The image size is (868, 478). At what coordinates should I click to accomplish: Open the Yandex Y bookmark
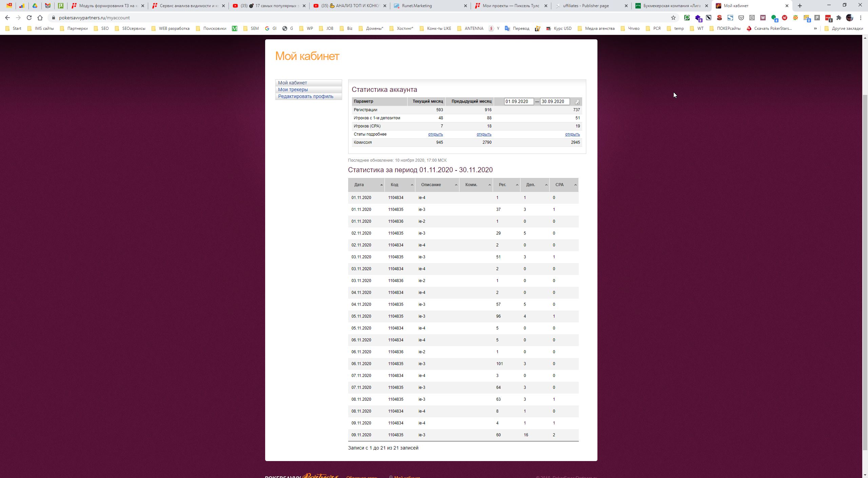(494, 28)
